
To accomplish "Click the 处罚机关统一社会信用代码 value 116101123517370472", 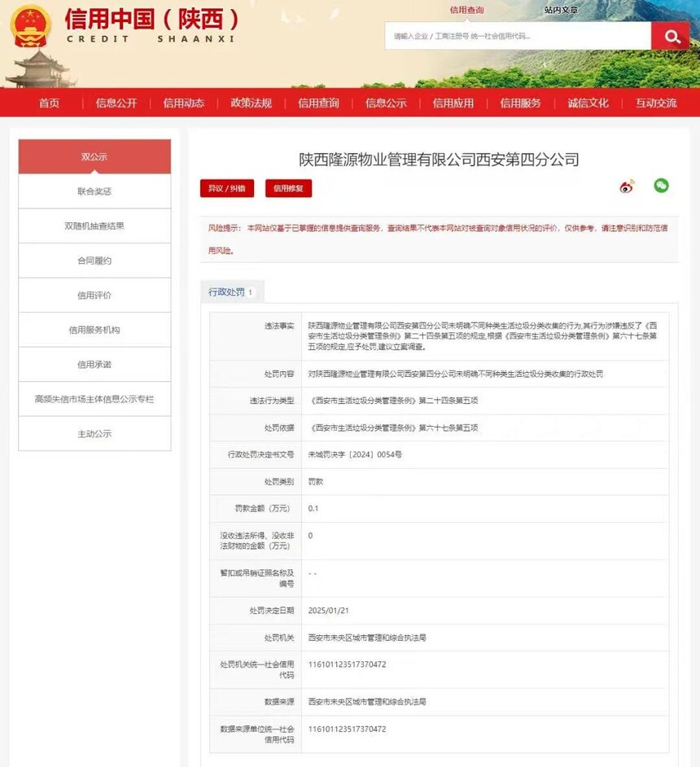I will pyautogui.click(x=347, y=664).
